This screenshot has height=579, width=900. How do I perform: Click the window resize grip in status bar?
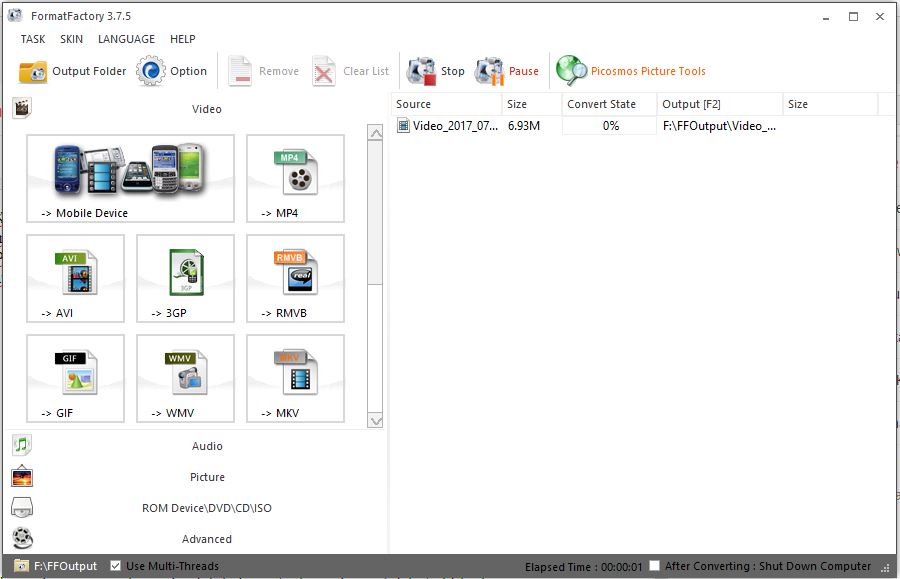[886, 567]
